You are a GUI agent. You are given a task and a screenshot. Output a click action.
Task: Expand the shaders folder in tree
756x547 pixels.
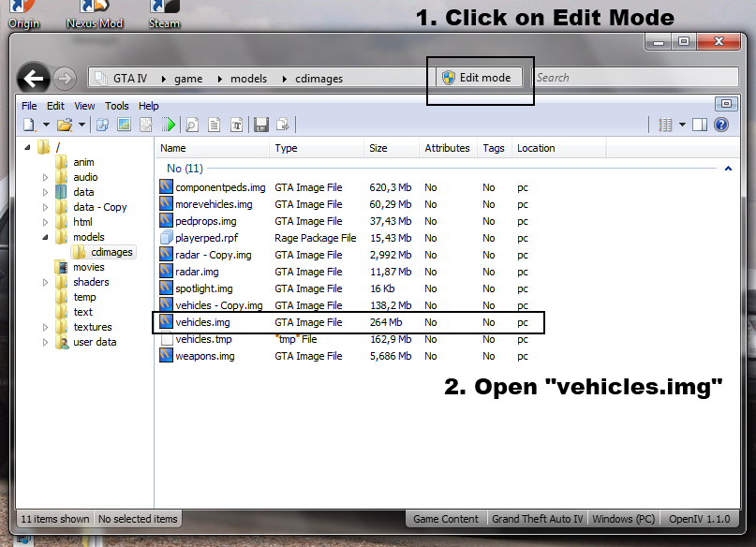[x=45, y=282]
